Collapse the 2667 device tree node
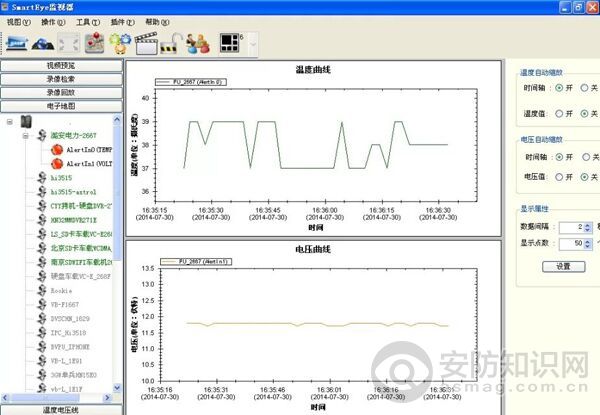Viewport: 600px width, 415px height. click(x=26, y=136)
